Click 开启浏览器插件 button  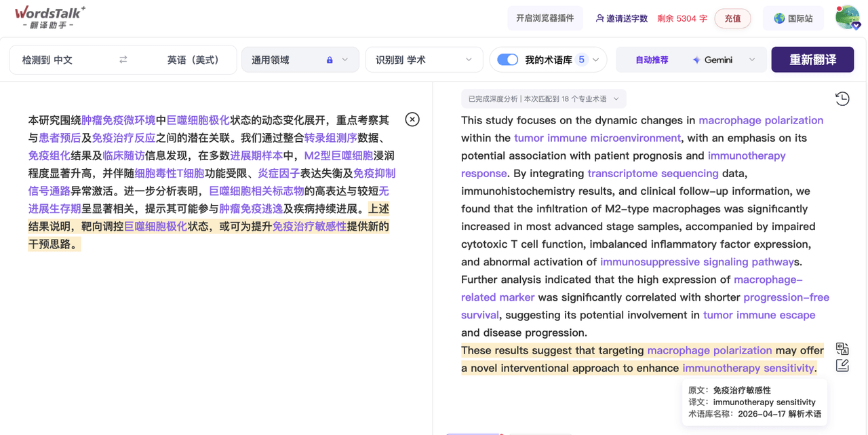pyautogui.click(x=545, y=18)
